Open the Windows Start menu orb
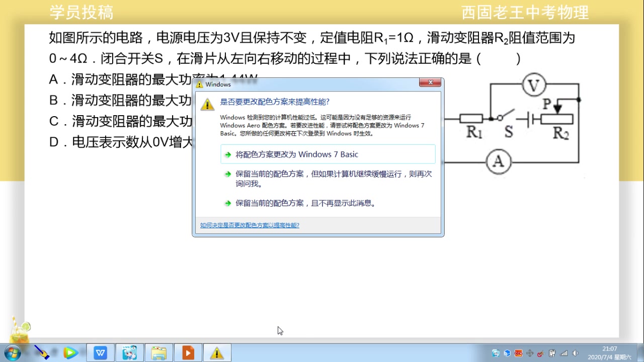 click(12, 352)
